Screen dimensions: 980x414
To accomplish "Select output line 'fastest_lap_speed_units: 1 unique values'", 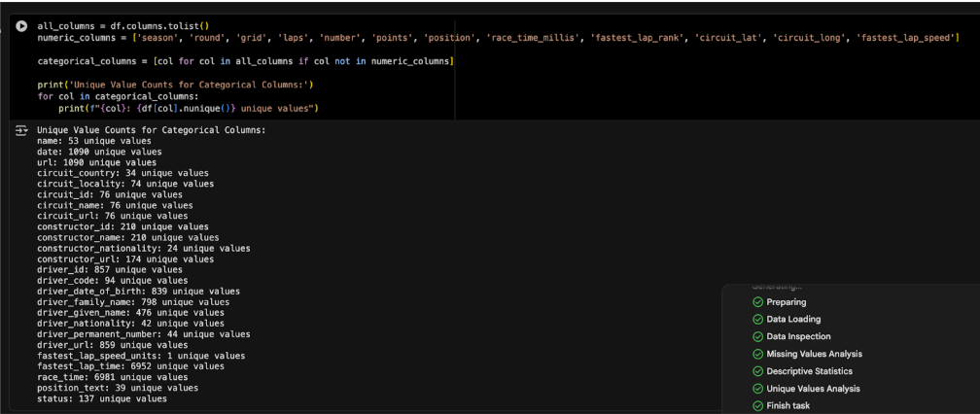I will (x=141, y=356).
